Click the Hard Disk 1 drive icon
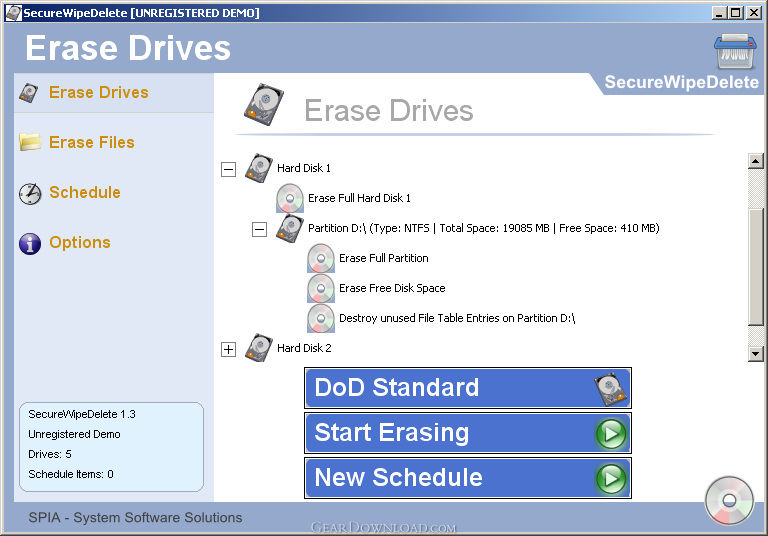Screen dimensions: 768x536 (x=258, y=168)
